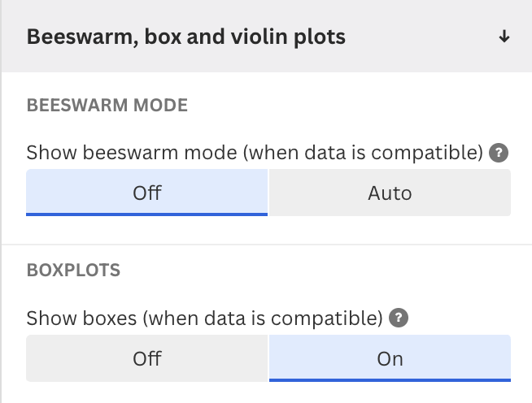
Task: Turn Show boxes Off
Action: click(147, 358)
